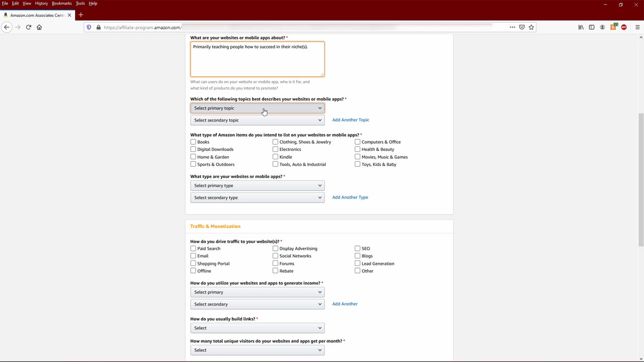Viewport: 644px width, 362px height.
Task: Open the Adblock Plus extension icon
Action: pyautogui.click(x=624, y=27)
